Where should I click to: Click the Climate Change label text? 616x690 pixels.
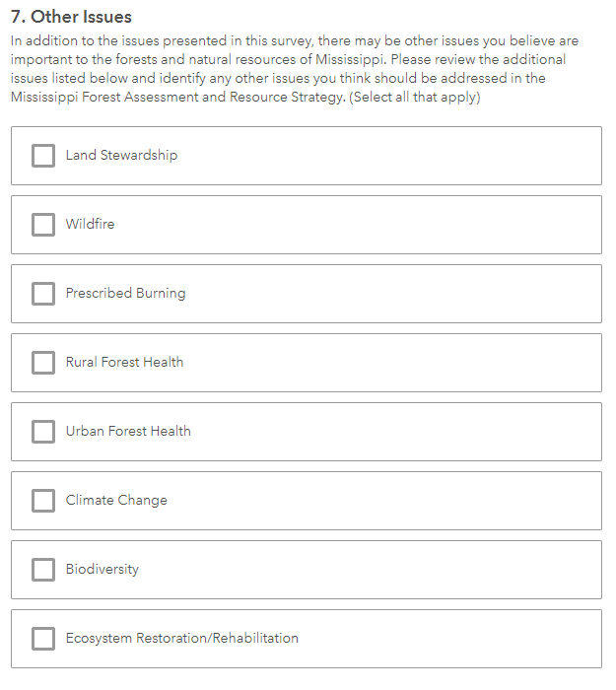(116, 501)
